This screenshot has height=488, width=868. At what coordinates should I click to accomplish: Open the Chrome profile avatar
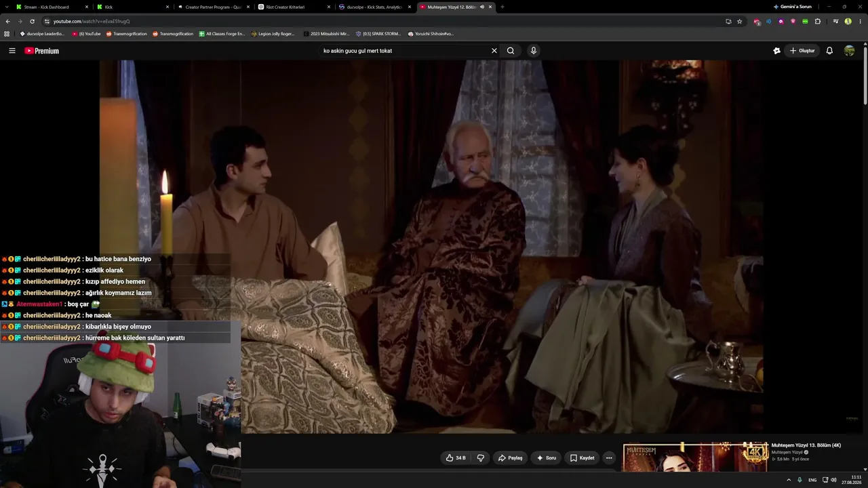point(848,21)
